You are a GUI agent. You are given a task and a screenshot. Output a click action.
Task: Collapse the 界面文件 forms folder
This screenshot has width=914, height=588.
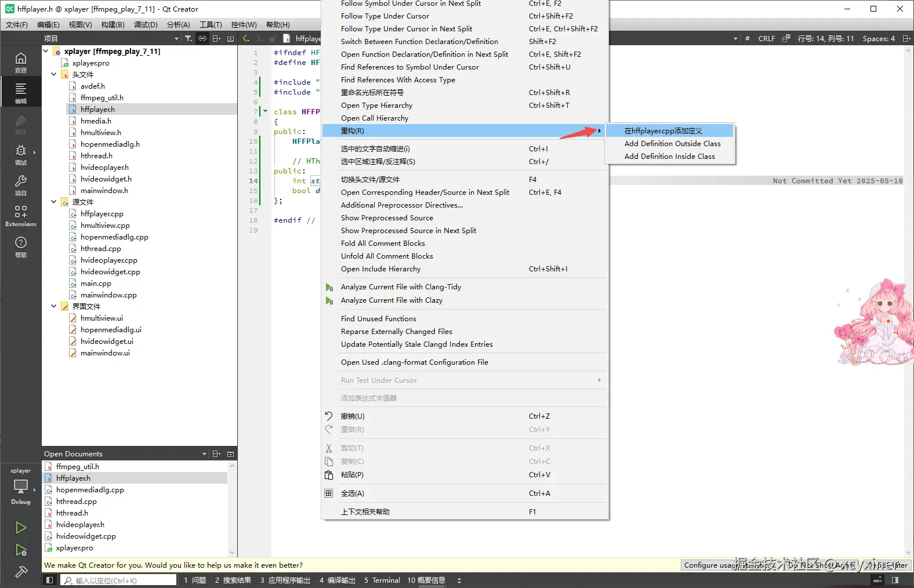pos(54,306)
